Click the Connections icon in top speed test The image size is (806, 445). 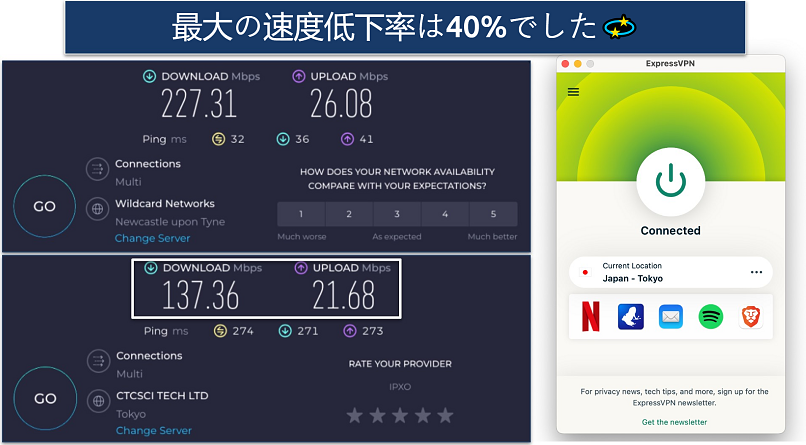point(97,169)
